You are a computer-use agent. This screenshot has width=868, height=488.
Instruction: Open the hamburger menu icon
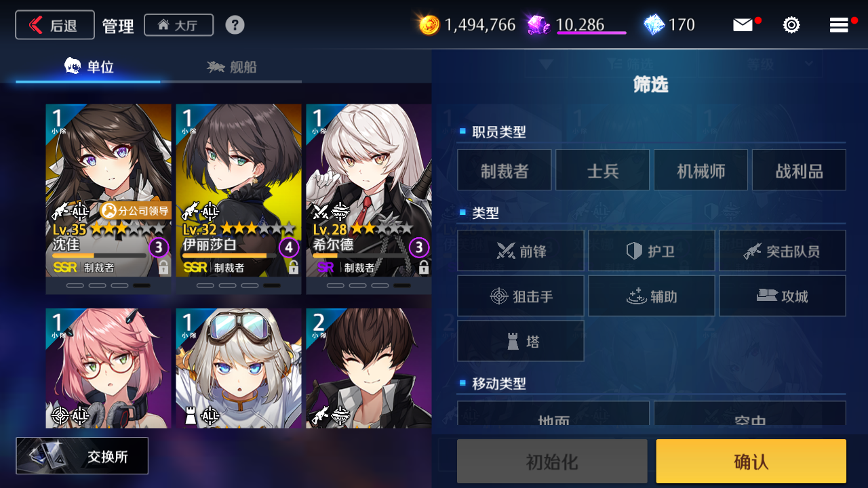(x=839, y=25)
